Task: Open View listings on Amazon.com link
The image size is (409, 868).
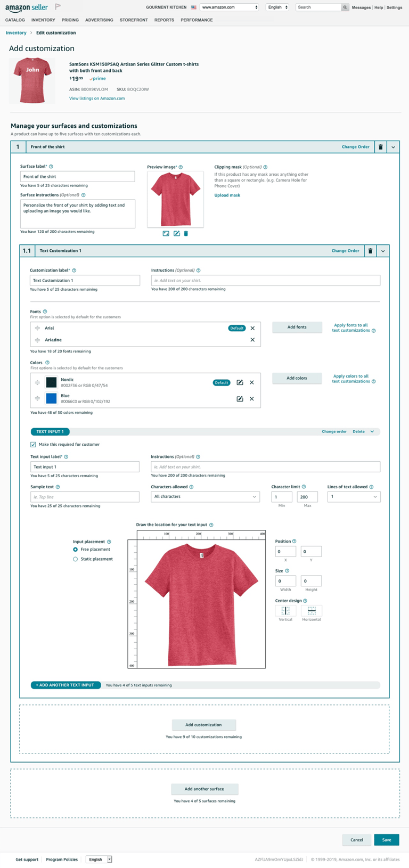Action: 97,99
